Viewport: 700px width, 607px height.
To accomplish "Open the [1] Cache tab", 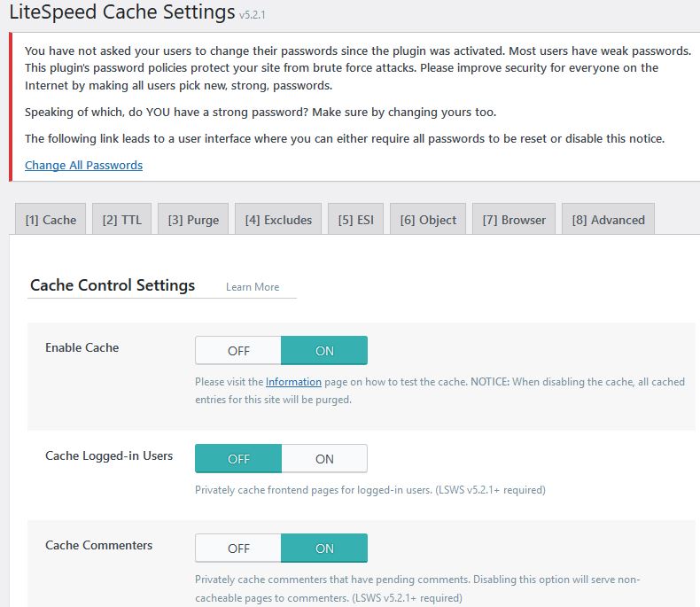I will tap(51, 219).
